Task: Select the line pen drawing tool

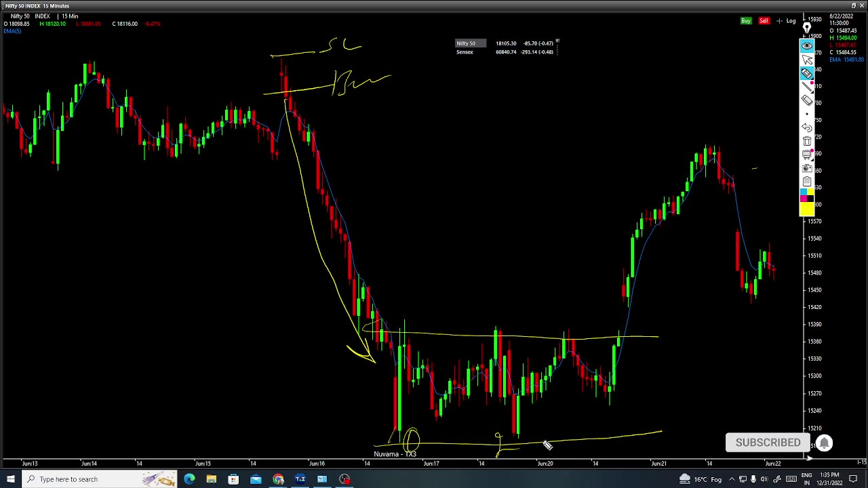Action: click(807, 87)
